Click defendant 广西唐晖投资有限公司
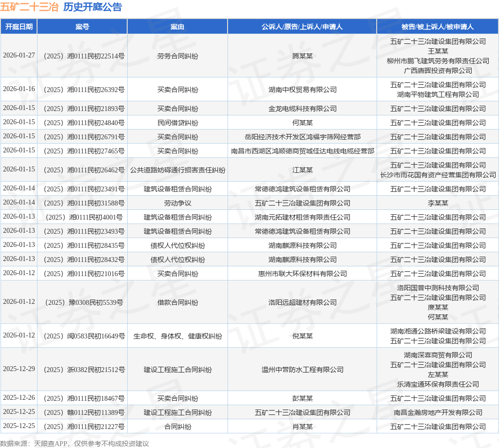Screen dimensions: 499x448 [438, 71]
